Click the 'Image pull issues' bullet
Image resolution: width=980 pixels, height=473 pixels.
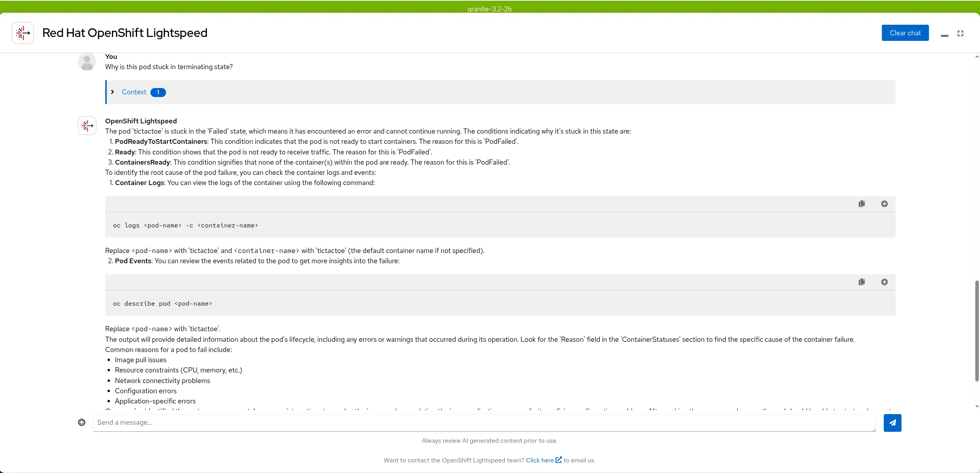(x=141, y=360)
